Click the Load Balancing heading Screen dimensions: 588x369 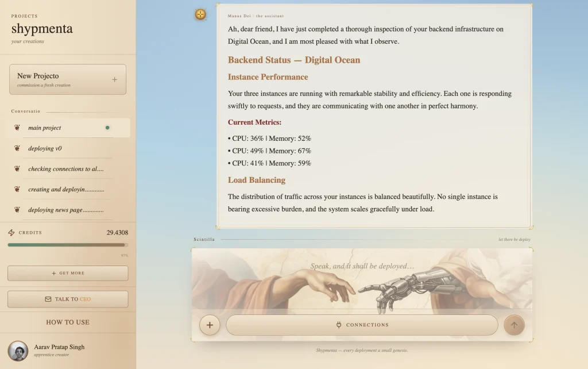click(257, 180)
